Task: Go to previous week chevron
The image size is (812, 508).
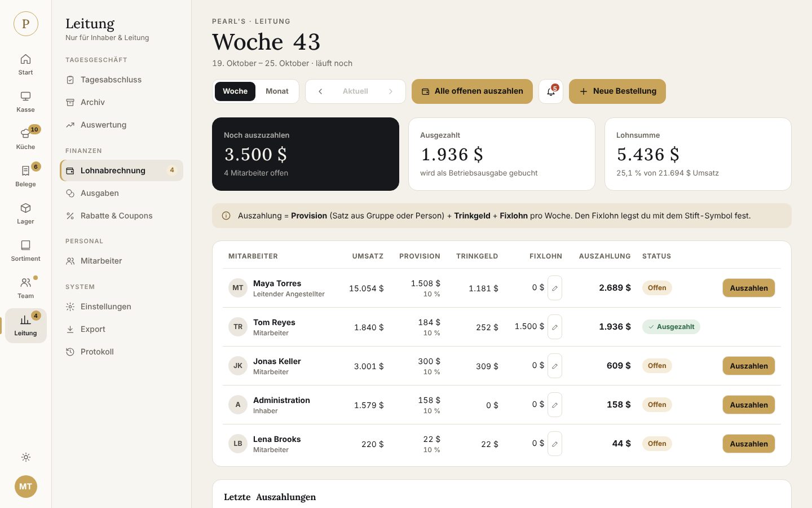Action: pyautogui.click(x=320, y=91)
